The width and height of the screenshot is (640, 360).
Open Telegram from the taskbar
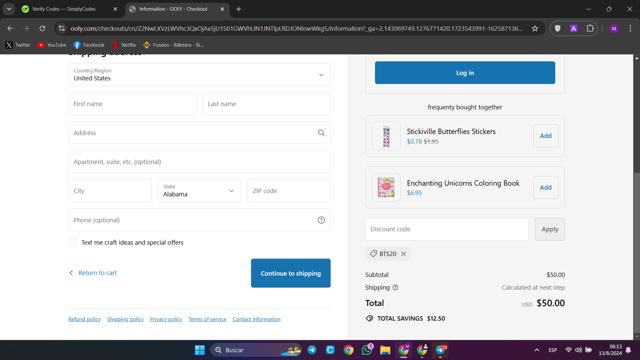[312, 350]
